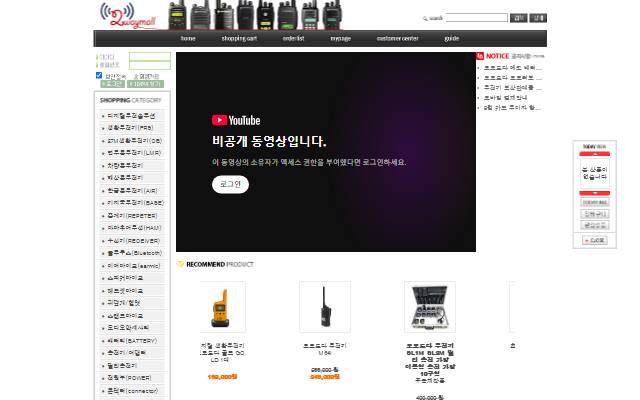The width and height of the screenshot is (640, 400).
Task: Click the 로그인 button on the YouTube video
Action: [x=230, y=184]
